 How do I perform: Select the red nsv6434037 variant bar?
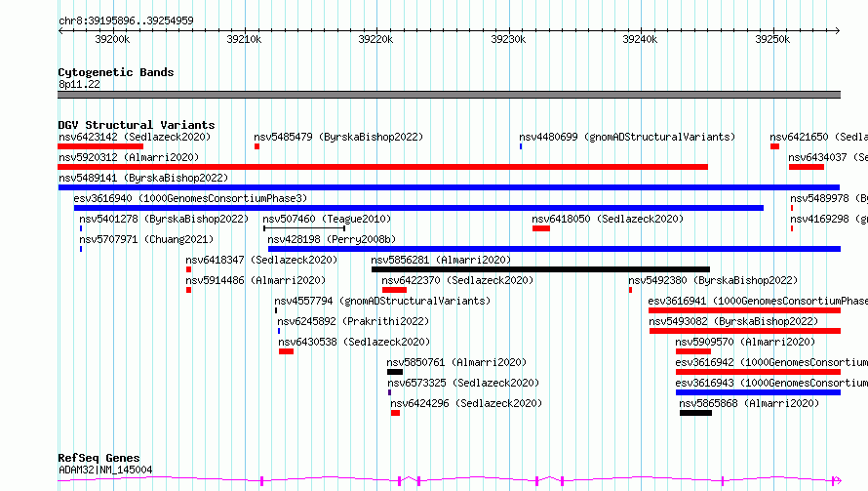(807, 167)
